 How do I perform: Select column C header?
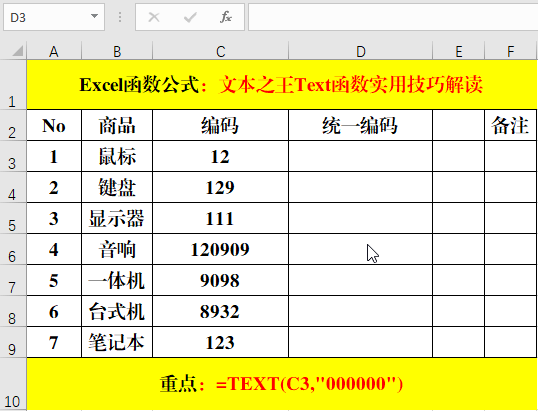(x=220, y=51)
